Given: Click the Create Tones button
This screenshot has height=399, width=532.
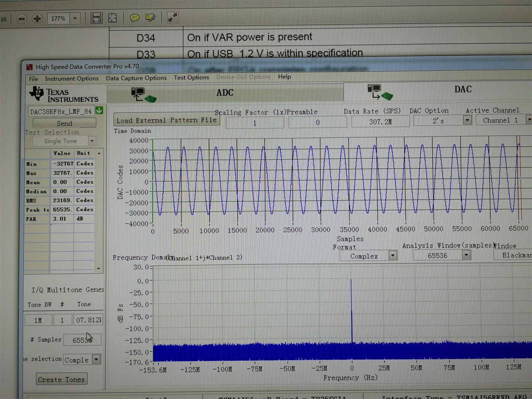Looking at the screenshot, I should pos(61,379).
